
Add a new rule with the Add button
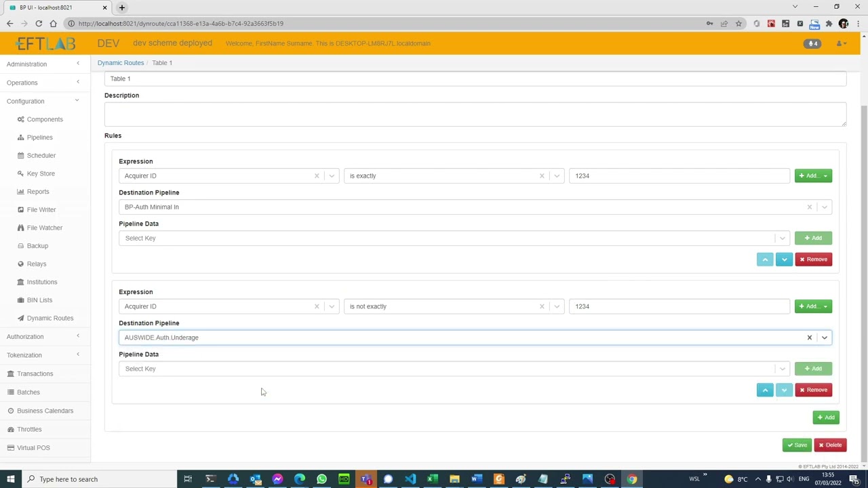pyautogui.click(x=826, y=418)
